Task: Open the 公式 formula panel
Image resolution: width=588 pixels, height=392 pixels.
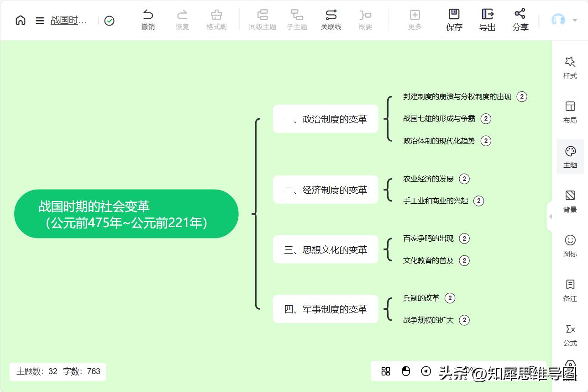Action: pyautogui.click(x=569, y=335)
